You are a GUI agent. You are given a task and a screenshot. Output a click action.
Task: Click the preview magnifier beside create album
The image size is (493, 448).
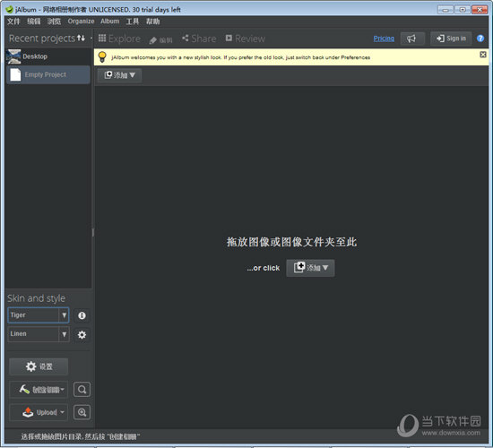coord(82,390)
